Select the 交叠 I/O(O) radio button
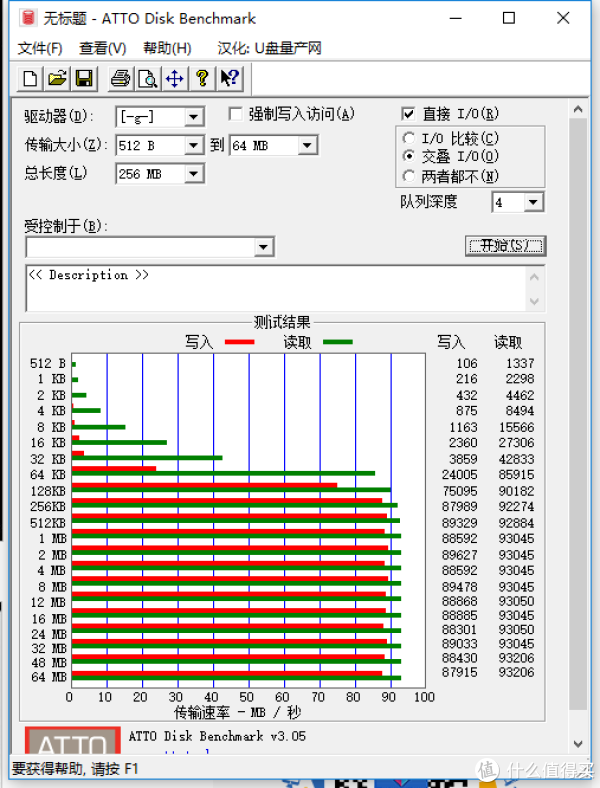Viewport: 600px width, 788px height. pyautogui.click(x=409, y=156)
